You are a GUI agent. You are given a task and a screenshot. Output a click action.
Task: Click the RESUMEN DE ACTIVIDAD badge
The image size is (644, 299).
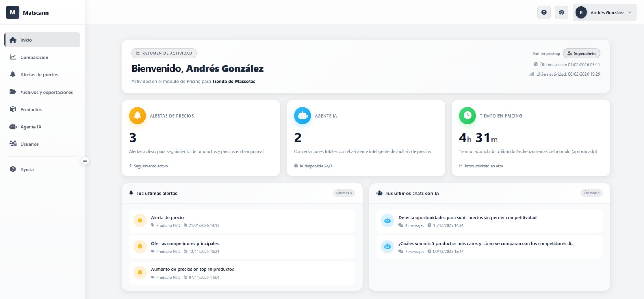(x=164, y=53)
